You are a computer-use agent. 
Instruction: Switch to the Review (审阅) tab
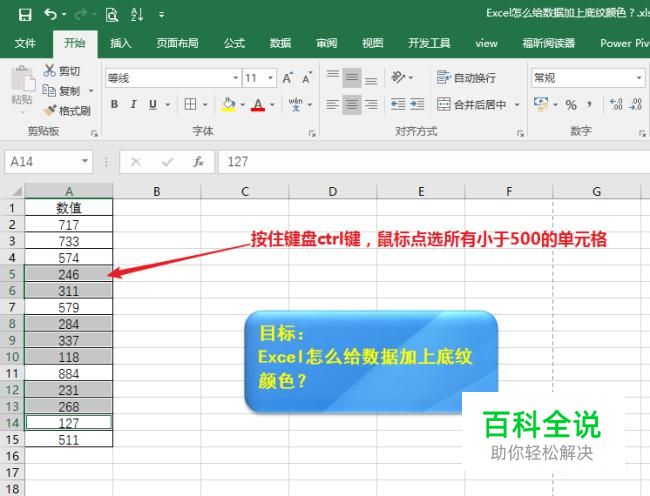tap(326, 43)
